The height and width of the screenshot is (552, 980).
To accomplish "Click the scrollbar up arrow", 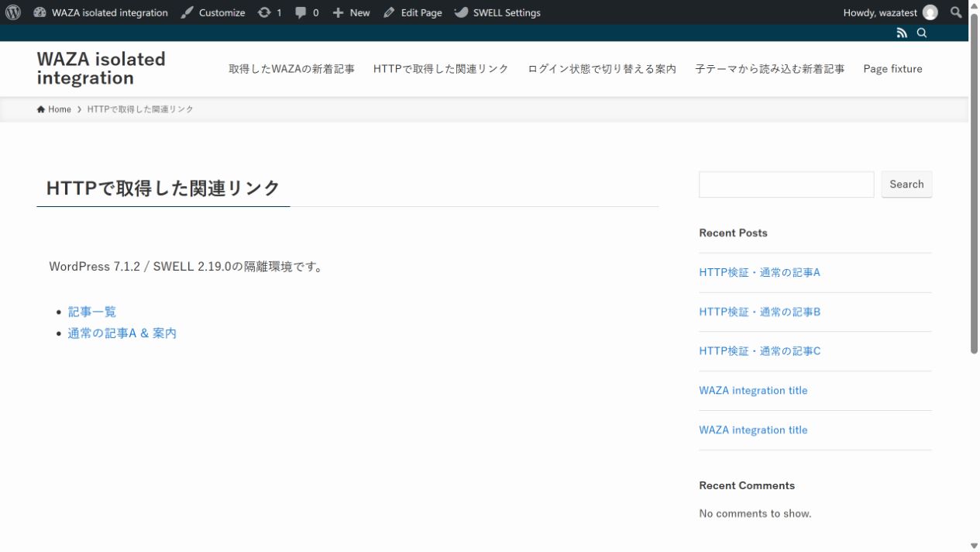I will (x=974, y=5).
